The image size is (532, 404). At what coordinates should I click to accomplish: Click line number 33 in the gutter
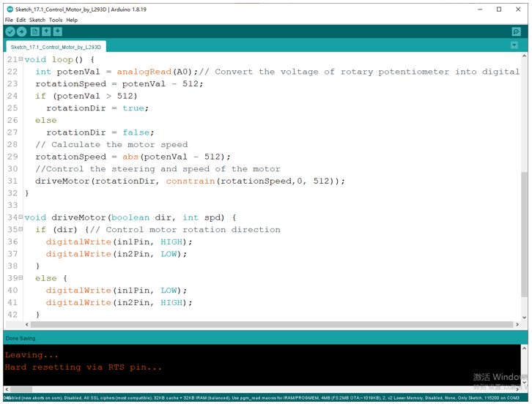[x=12, y=205]
